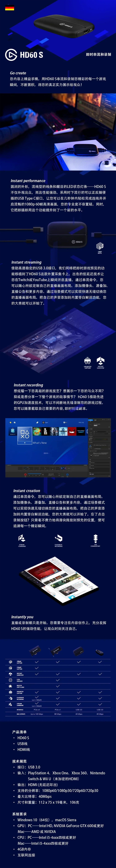Click the checkmark in the Master Copy row
Viewport: 116px width, 868px height.
[58, 686]
